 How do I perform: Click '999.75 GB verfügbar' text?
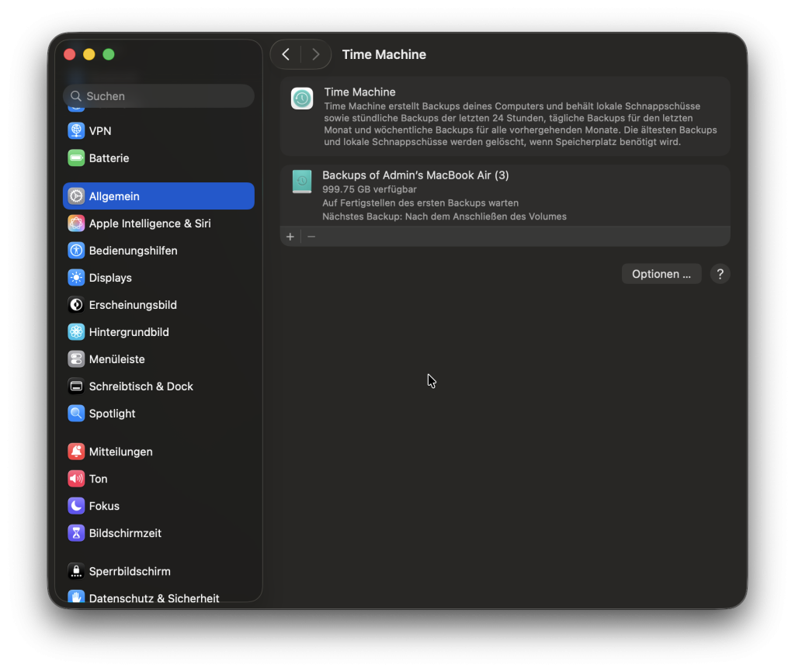[x=369, y=189]
